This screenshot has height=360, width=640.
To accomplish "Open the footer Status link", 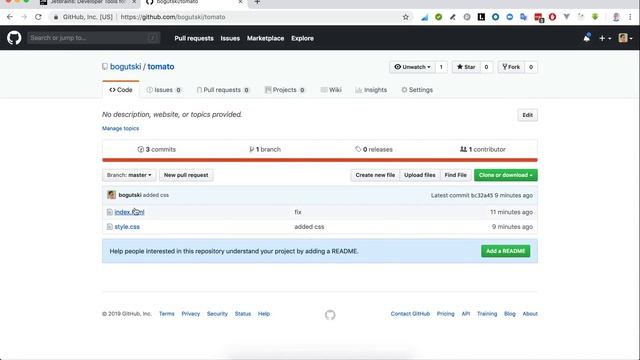I will 243,314.
